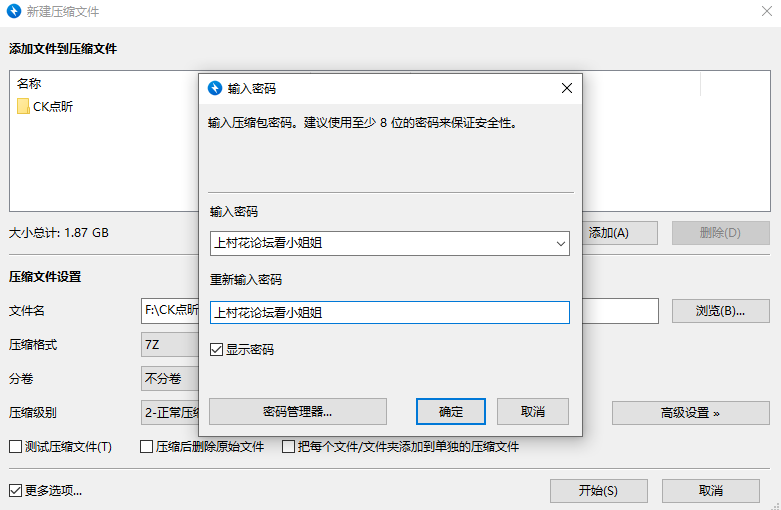Open the 压缩级别 dropdown
Screen dimensions: 781x510
pyautogui.click(x=170, y=412)
